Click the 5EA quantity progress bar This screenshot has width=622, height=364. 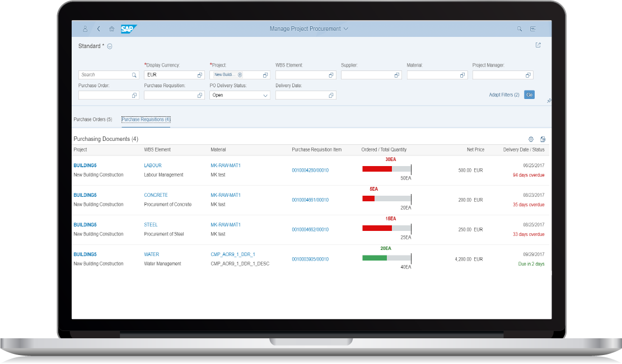point(387,199)
